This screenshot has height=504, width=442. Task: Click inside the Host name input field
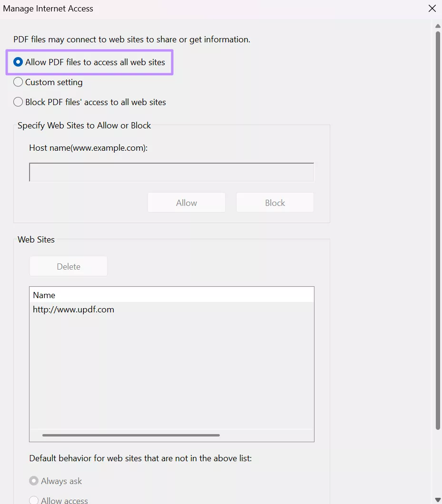[171, 172]
